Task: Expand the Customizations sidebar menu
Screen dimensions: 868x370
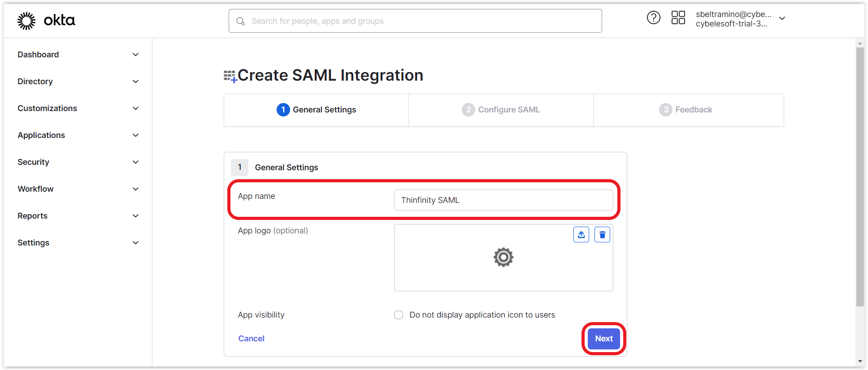Action: (78, 108)
